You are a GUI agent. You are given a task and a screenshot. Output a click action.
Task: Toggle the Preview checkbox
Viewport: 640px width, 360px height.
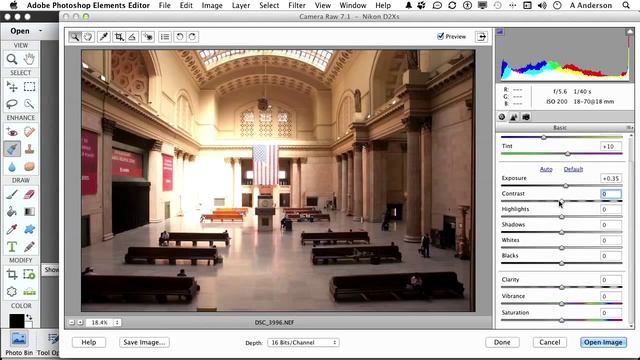440,36
